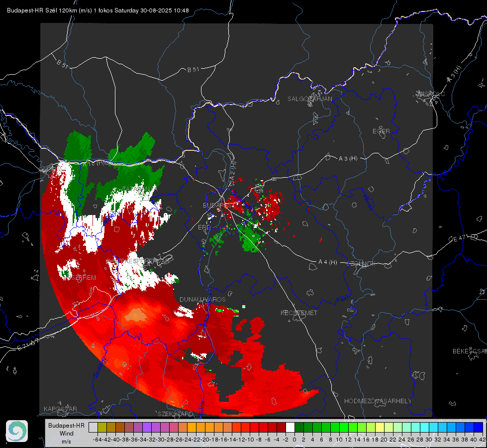Click the ÉRD town label
The image size is (487, 448).
point(204,227)
